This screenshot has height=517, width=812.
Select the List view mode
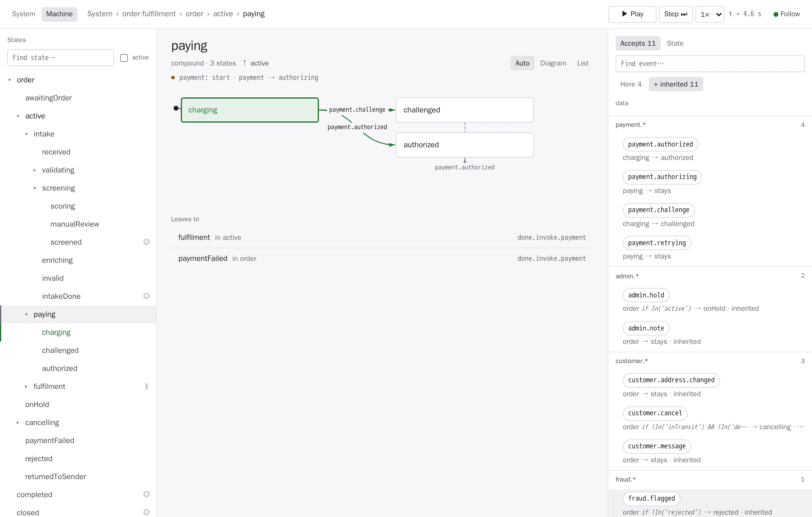click(x=583, y=63)
